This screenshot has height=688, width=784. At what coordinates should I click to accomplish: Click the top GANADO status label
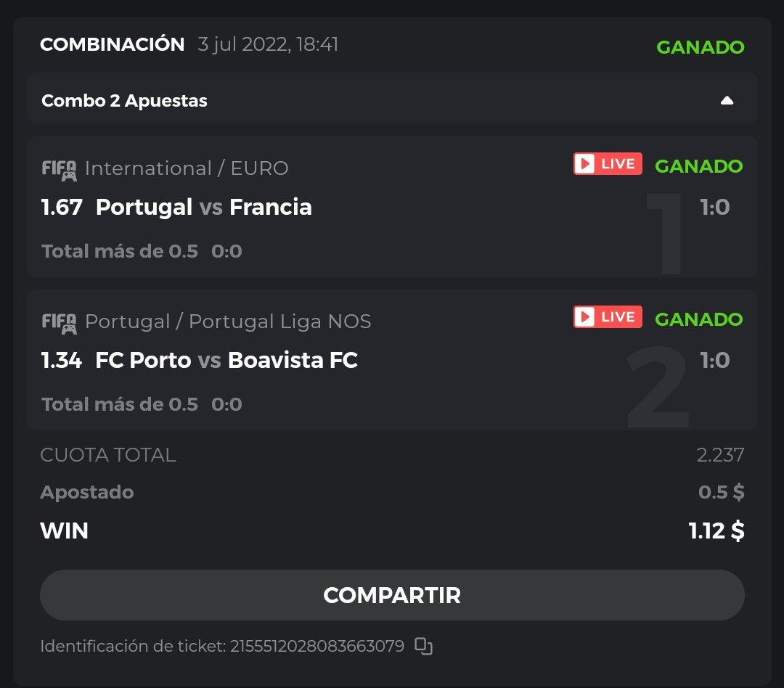(700, 47)
